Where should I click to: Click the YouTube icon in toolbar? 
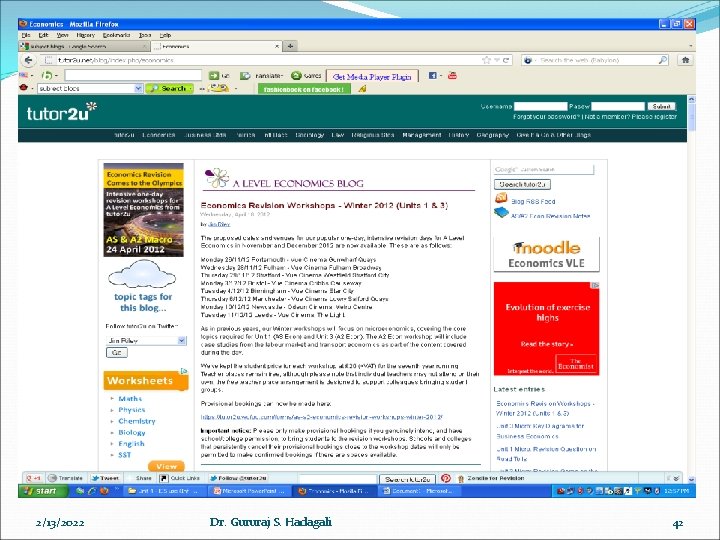[452, 76]
